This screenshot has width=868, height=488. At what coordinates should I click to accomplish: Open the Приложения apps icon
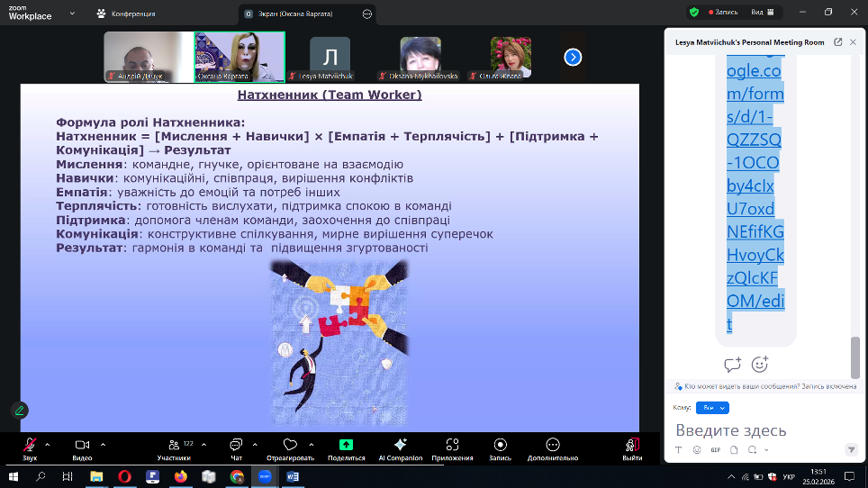[452, 445]
